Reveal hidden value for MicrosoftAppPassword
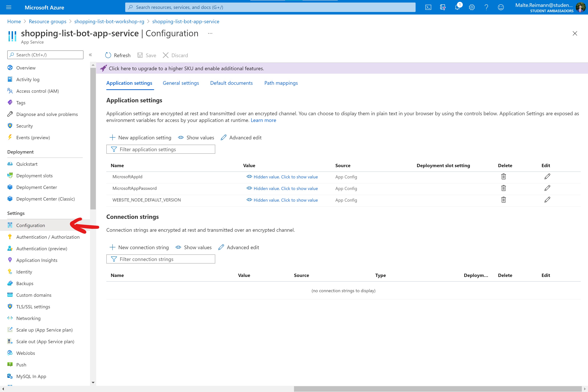 pyautogui.click(x=282, y=189)
